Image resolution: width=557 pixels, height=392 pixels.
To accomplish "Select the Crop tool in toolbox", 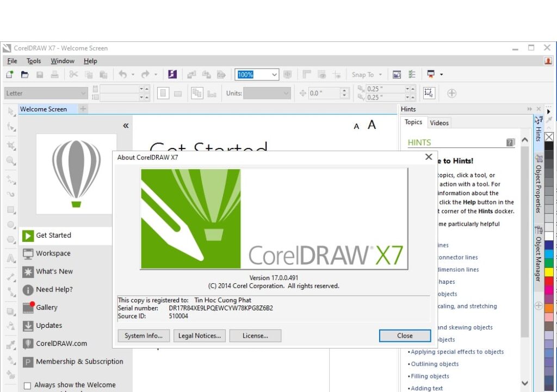I will [x=11, y=146].
